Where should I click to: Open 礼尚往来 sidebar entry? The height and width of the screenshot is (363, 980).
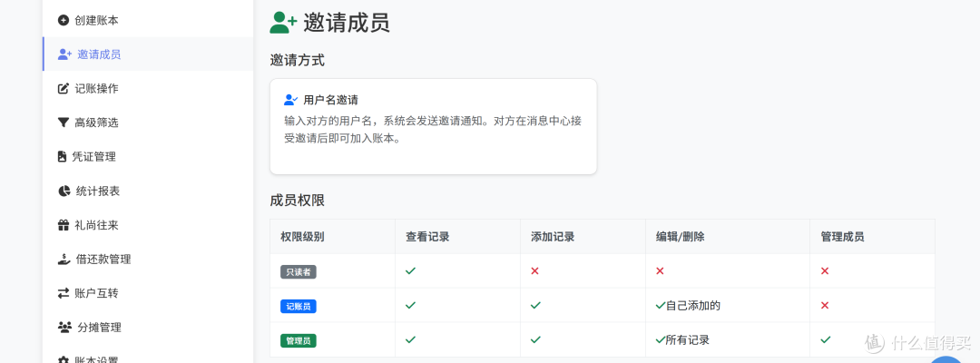pyautogui.click(x=148, y=225)
